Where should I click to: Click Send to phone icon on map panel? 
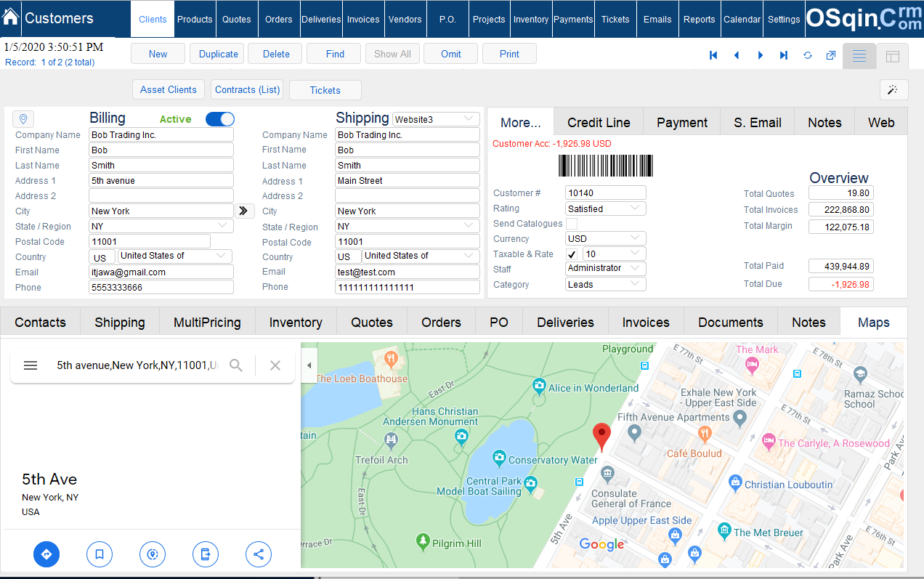point(206,555)
